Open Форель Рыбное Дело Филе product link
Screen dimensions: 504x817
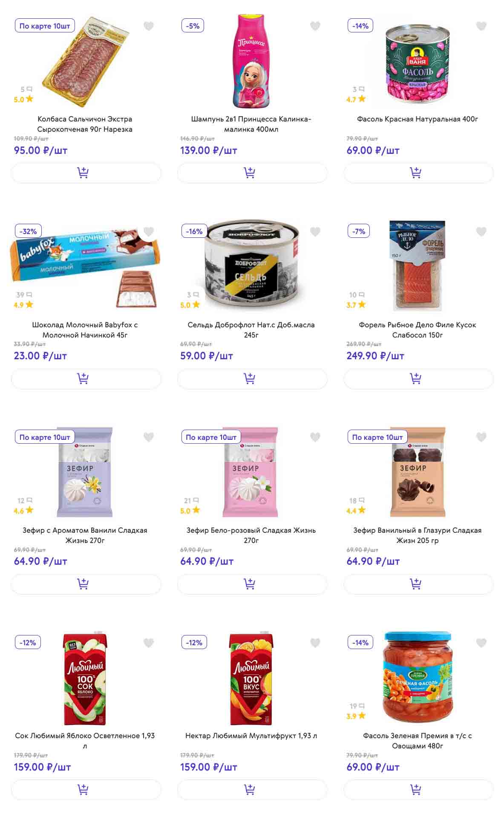[x=418, y=330]
